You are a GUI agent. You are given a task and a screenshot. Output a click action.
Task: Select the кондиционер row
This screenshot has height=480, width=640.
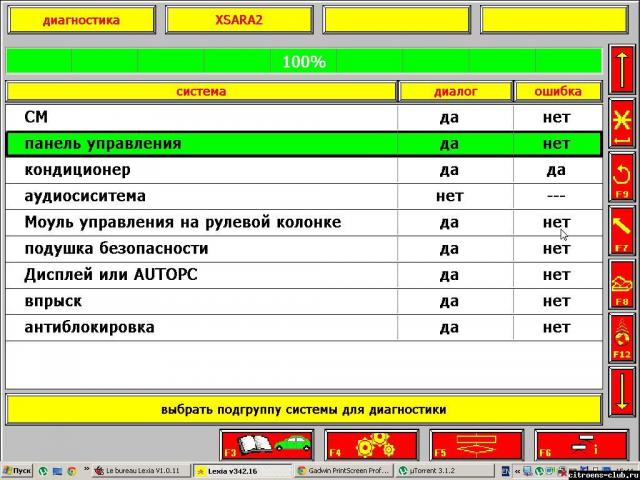point(304,170)
